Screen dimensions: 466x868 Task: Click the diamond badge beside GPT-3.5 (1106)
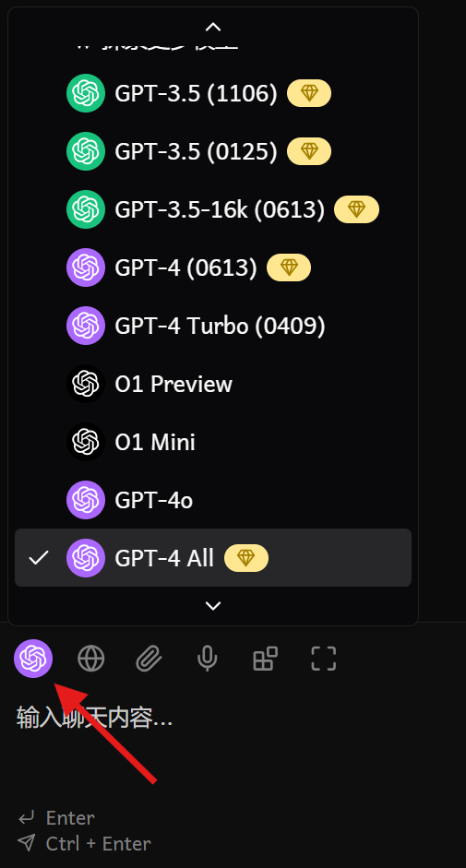[x=309, y=93]
